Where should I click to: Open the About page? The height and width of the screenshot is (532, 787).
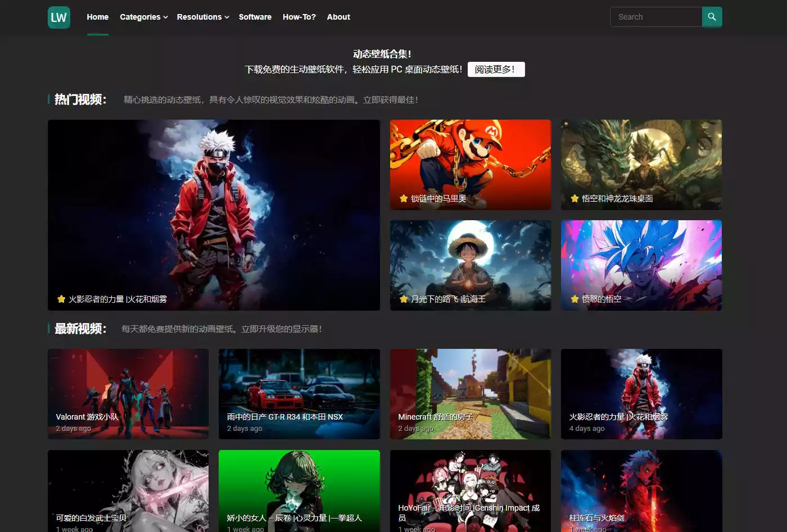click(338, 17)
